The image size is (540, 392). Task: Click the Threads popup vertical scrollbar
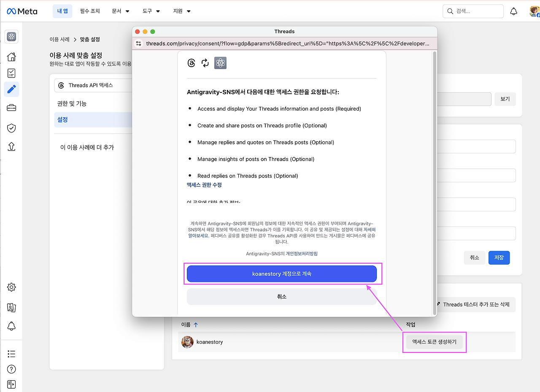pyautogui.click(x=435, y=183)
